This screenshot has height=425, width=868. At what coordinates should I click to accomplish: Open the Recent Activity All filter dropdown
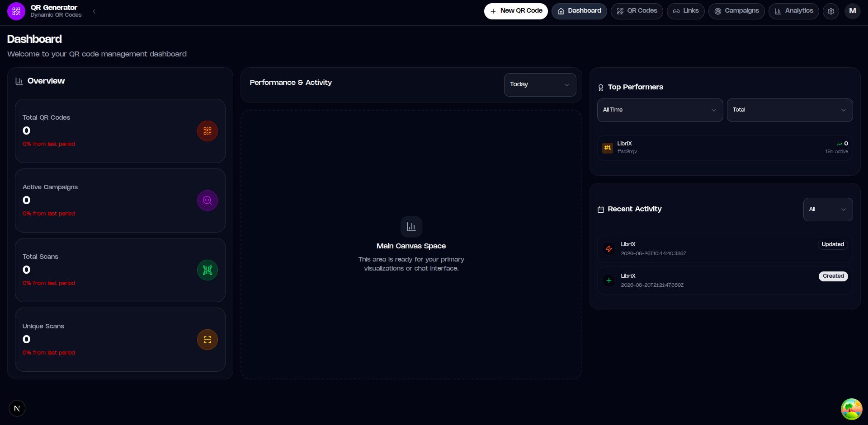coord(828,210)
